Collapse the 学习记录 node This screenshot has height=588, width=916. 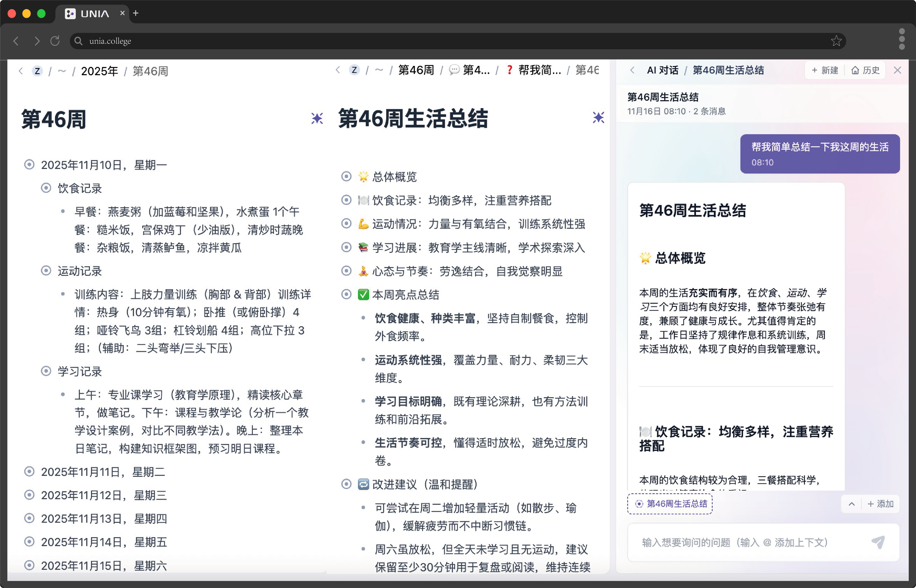point(46,371)
